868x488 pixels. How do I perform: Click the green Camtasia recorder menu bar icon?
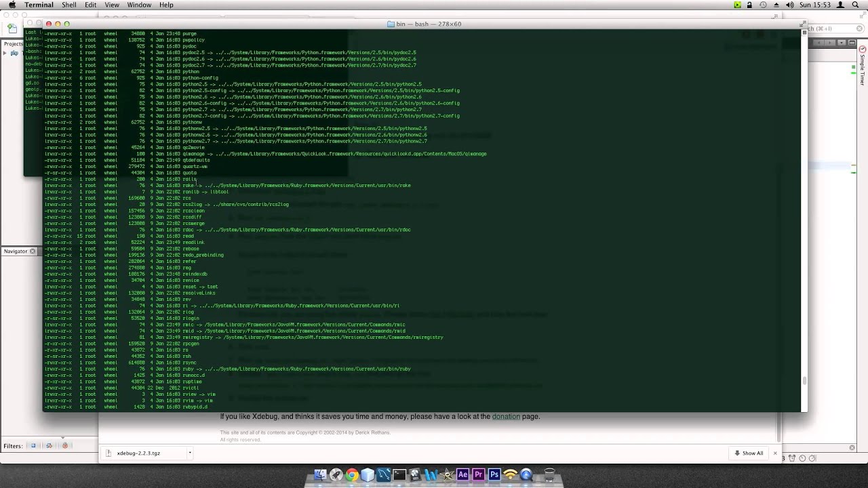click(737, 5)
